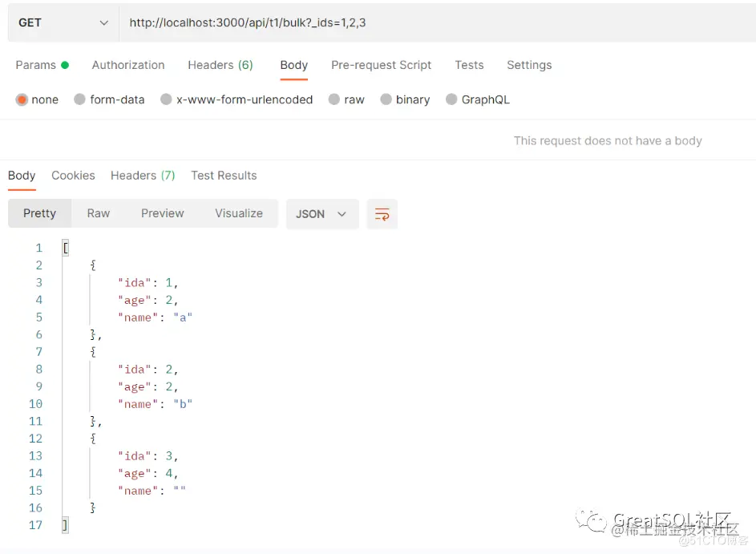Choose the GraphQL body option
The image size is (756, 554).
coord(451,99)
